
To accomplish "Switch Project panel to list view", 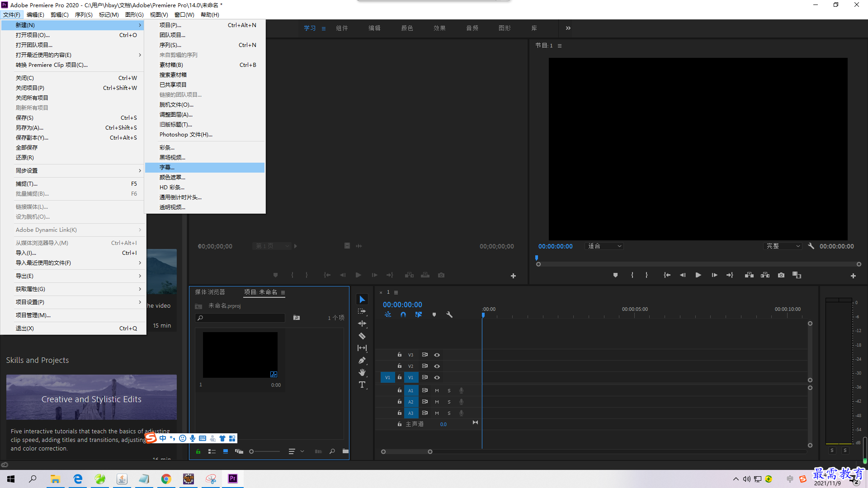I will pos(212,451).
